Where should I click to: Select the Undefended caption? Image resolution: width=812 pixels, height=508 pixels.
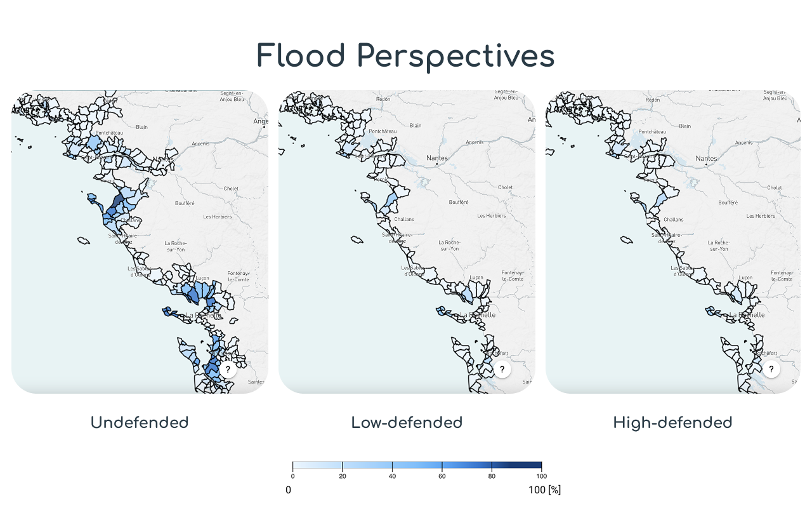pos(140,422)
